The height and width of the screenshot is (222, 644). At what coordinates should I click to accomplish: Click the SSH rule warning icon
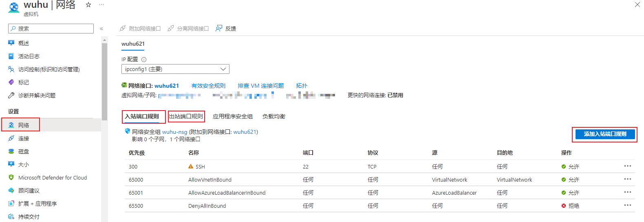pos(191,166)
